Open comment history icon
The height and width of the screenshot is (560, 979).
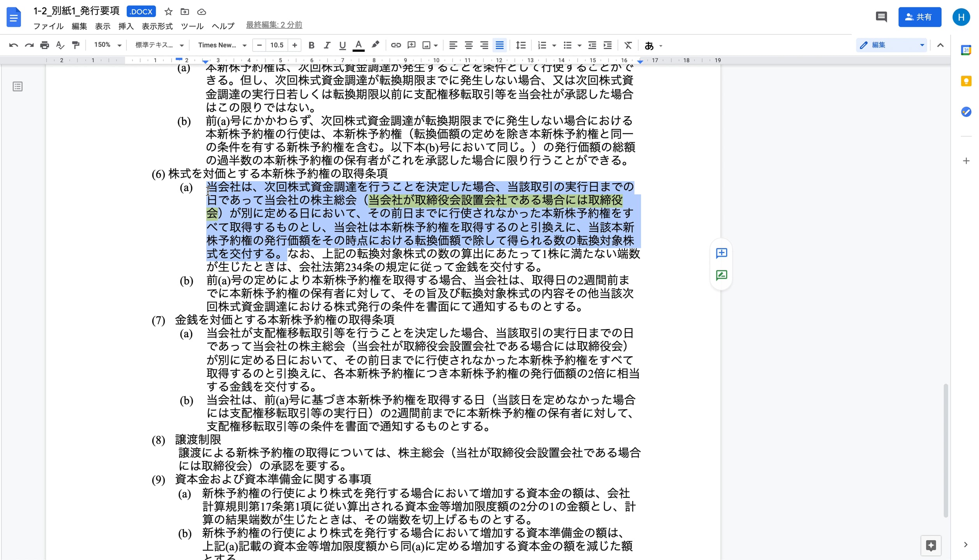[x=881, y=17]
